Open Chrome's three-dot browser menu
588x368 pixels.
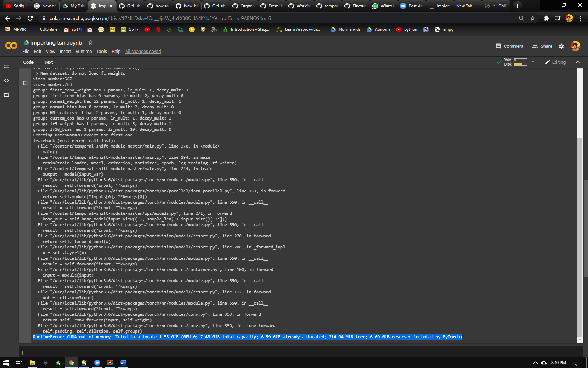pos(580,18)
